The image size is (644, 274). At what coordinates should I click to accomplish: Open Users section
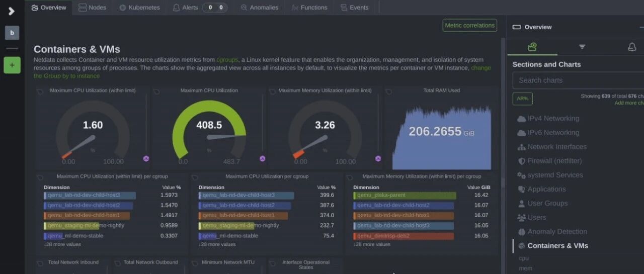tap(532, 217)
